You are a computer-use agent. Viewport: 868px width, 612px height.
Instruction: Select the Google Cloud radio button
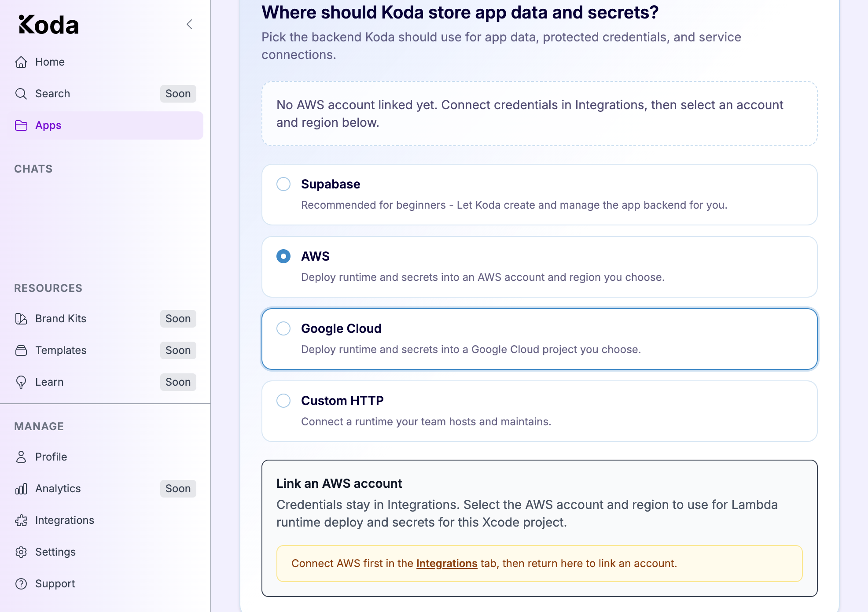point(283,328)
